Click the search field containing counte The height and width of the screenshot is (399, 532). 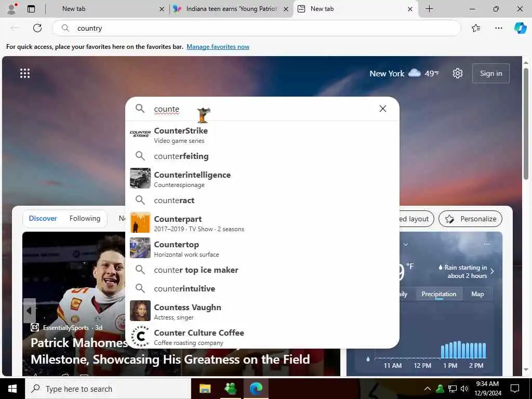pyautogui.click(x=261, y=109)
